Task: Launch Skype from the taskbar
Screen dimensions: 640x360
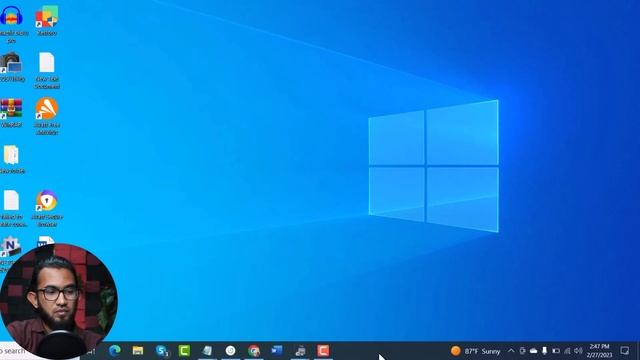Action: 162,351
